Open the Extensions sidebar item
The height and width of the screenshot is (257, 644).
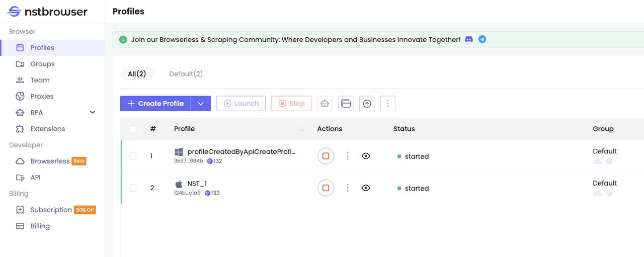(52, 129)
